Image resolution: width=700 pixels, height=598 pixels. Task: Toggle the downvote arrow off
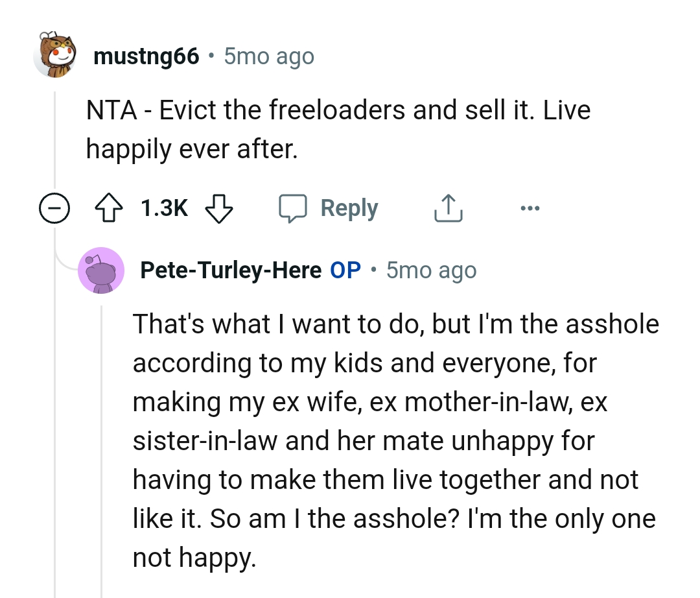(x=219, y=209)
